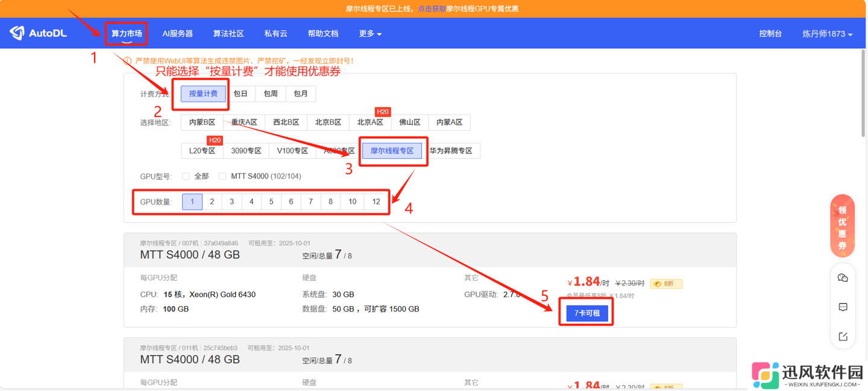Open the chat message icon on right sidebar
Viewport: 868px width, 391px height.
[843, 307]
